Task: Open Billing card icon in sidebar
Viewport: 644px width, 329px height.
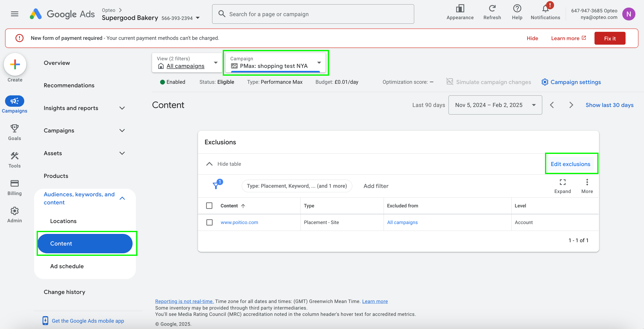Action: pos(14,183)
